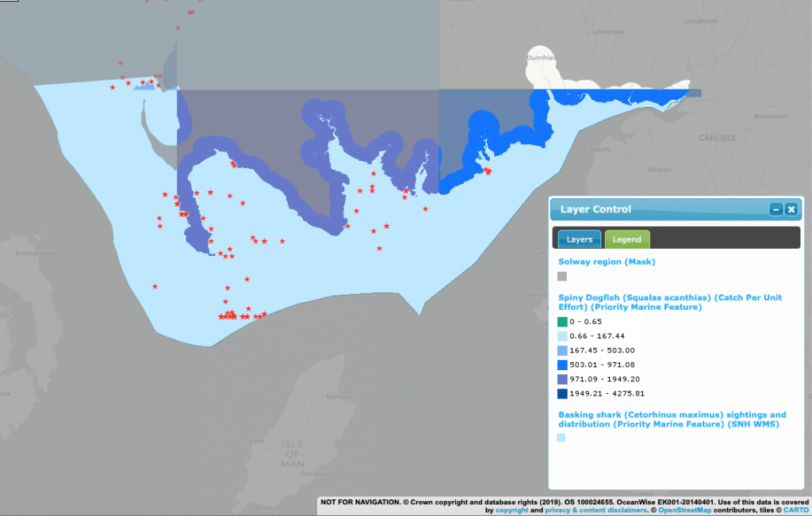Click the Spiny Dogfish legend heading
This screenshot has width=812, height=516.
[670, 302]
